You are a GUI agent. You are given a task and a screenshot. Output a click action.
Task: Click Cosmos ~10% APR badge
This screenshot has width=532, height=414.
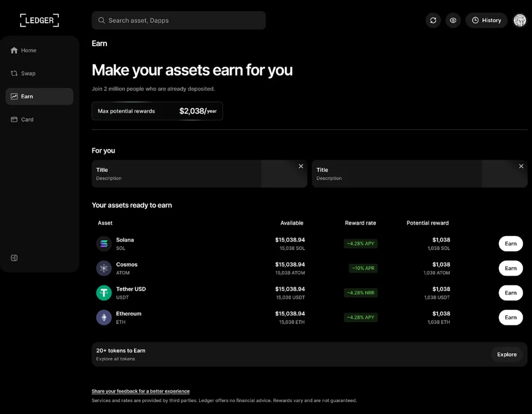point(363,268)
